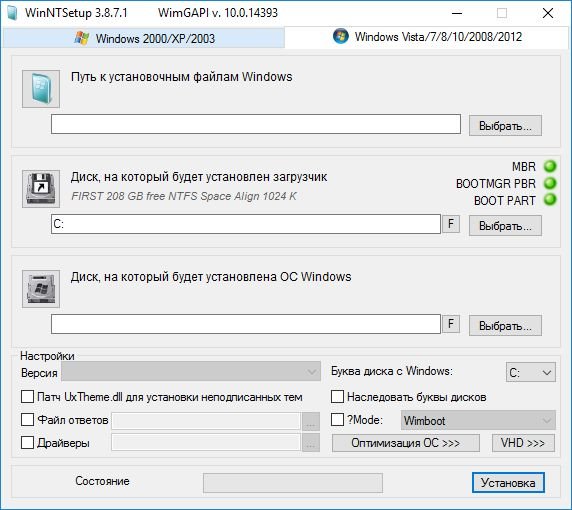Click the Установка button

pos(508,483)
